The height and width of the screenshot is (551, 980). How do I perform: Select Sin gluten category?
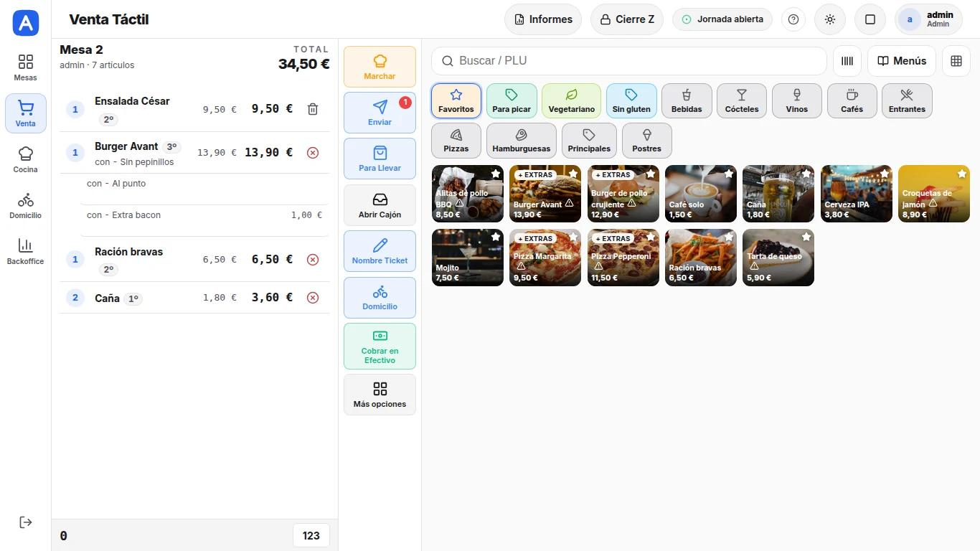(631, 100)
